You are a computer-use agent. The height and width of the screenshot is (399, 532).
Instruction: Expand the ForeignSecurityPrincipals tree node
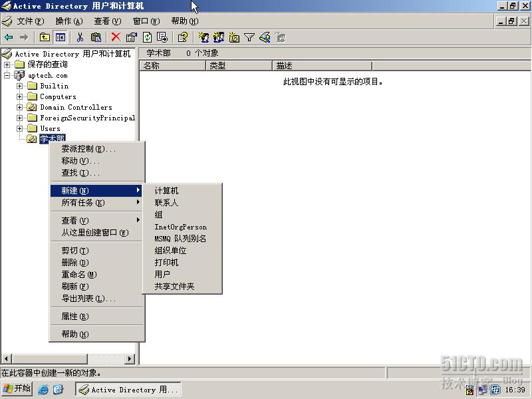(20, 118)
